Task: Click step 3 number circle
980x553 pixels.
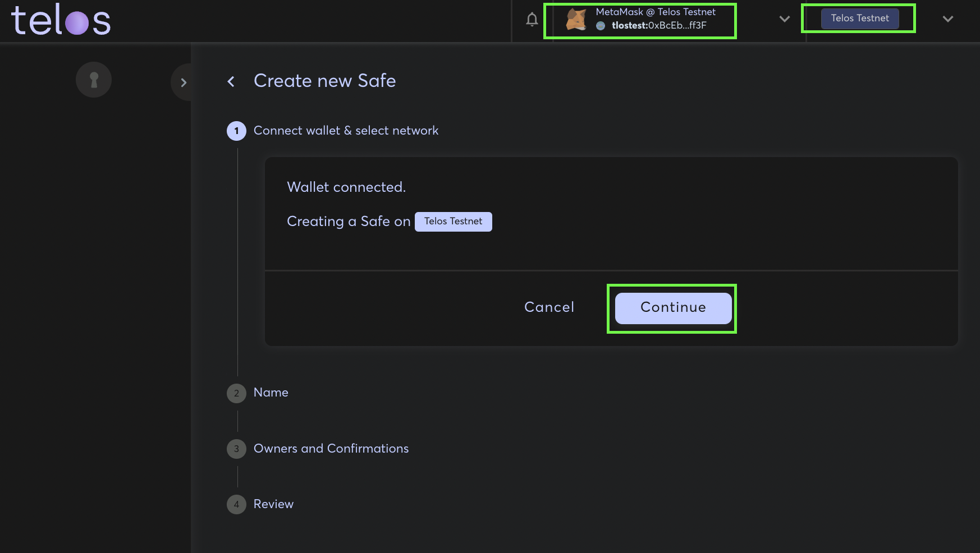Action: (x=236, y=449)
